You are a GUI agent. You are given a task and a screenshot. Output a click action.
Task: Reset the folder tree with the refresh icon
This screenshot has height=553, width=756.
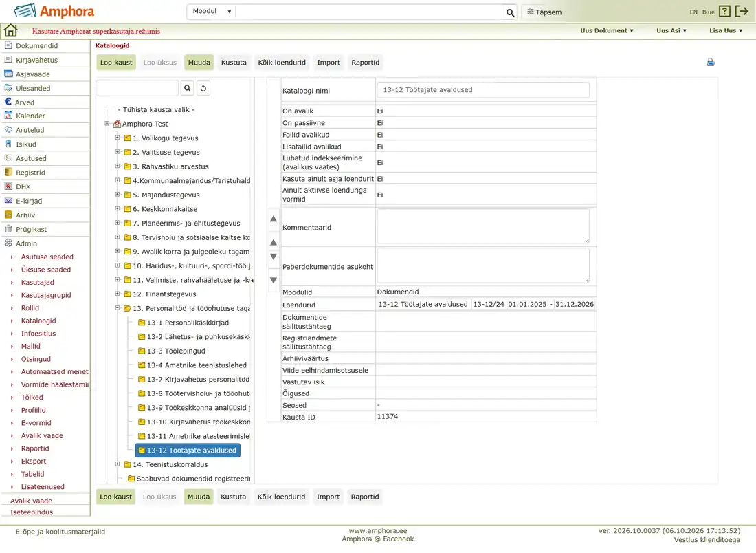pyautogui.click(x=203, y=88)
